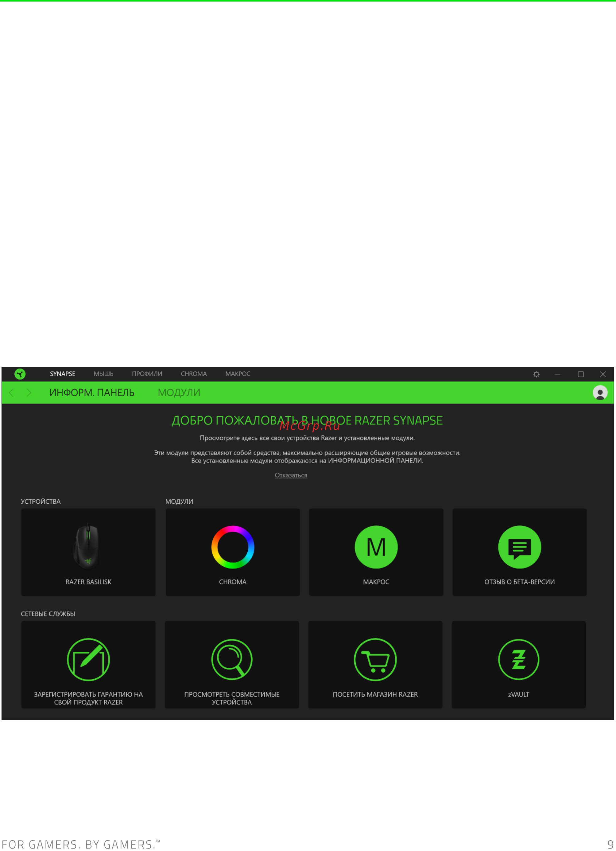This screenshot has height=851, width=616.
Task: Close the Synapse window
Action: coord(602,374)
